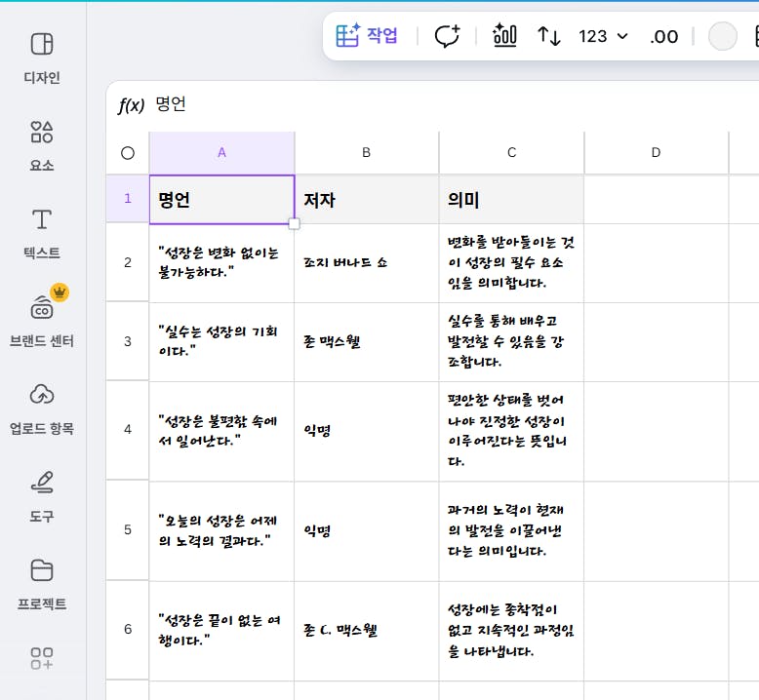The width and height of the screenshot is (759, 700).
Task: Open the apps grid icon in the sidebar
Action: (42, 658)
